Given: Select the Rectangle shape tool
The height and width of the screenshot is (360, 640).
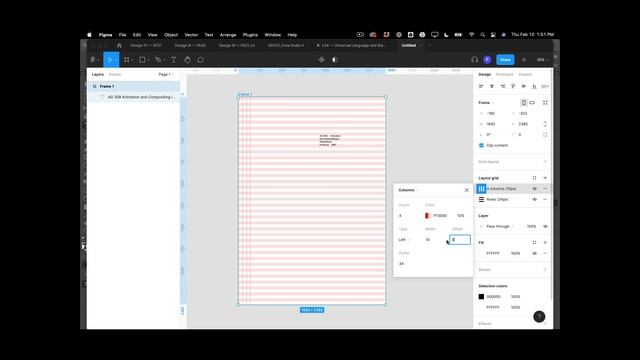Looking at the screenshot, I should [x=142, y=60].
